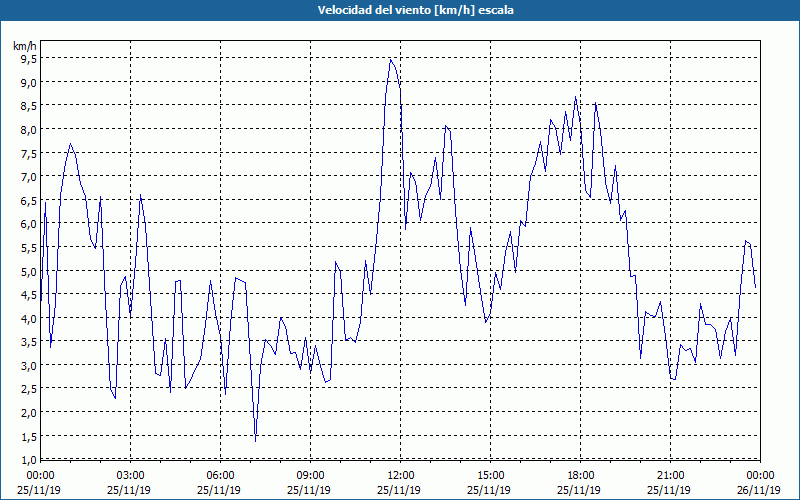Click the 8,5 y-axis value
Image resolution: width=800 pixels, height=500 pixels.
[29, 106]
